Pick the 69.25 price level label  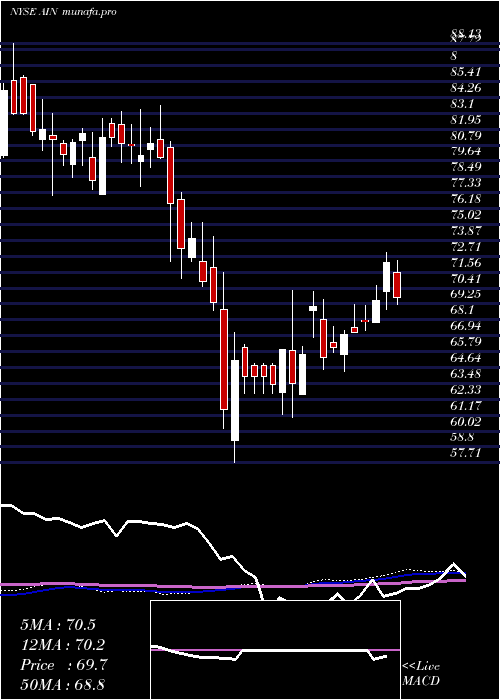467,294
